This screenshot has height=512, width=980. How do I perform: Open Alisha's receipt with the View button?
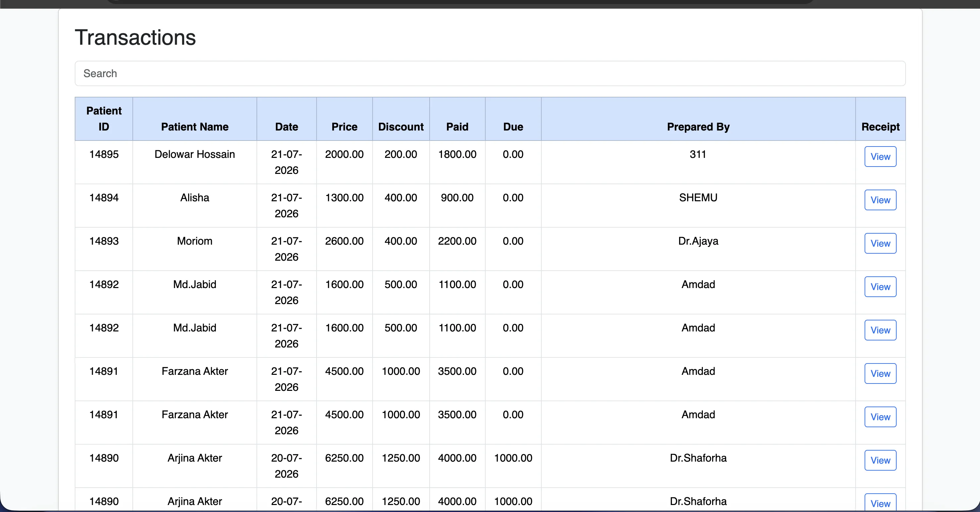click(x=880, y=200)
